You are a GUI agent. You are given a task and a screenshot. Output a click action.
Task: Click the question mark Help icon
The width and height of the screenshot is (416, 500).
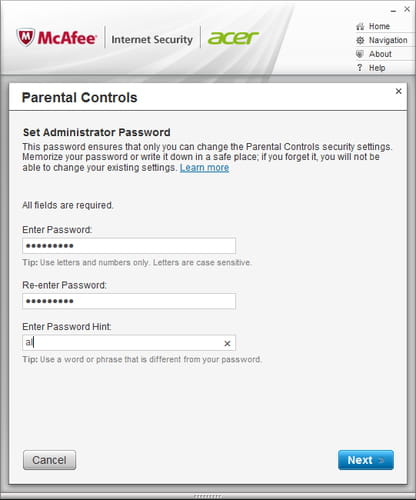(359, 68)
